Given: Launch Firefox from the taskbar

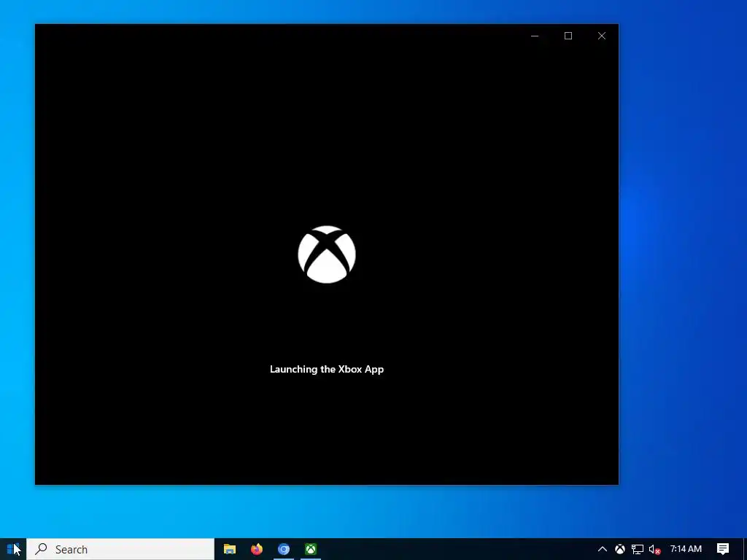Looking at the screenshot, I should point(257,549).
